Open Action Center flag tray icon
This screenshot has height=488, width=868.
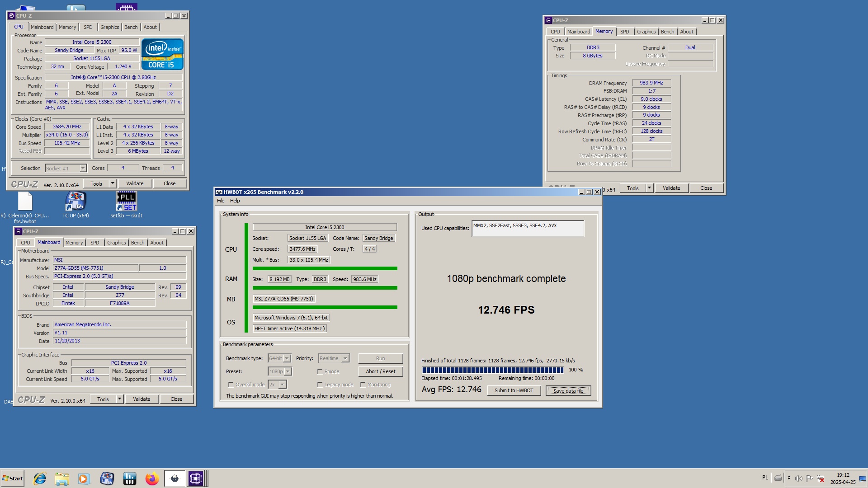click(810, 478)
